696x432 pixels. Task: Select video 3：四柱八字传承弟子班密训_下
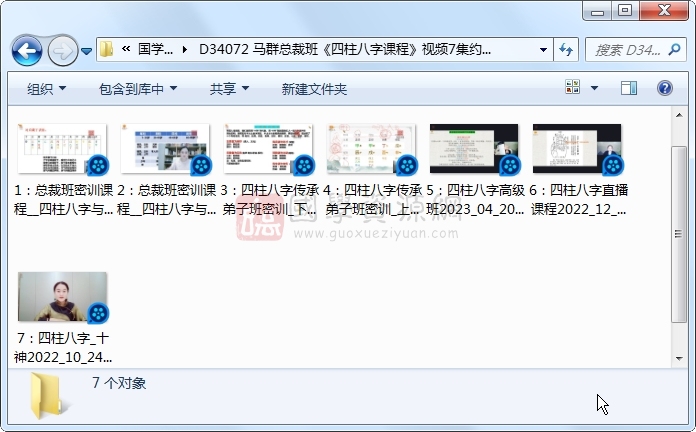(268, 149)
